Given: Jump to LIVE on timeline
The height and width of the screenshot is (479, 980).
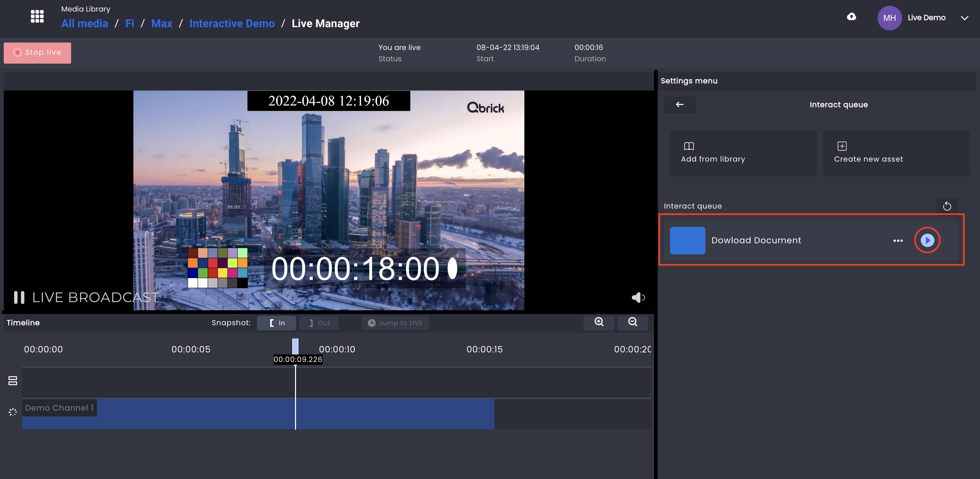Looking at the screenshot, I should point(395,323).
